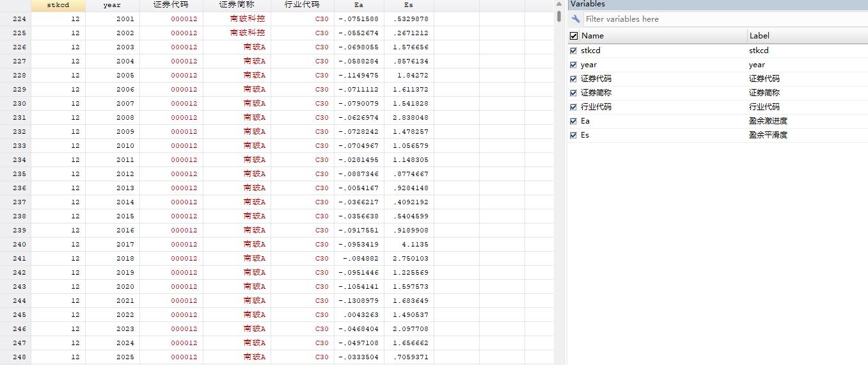Toggle the Es variable checkbox
868x365 pixels.
tap(573, 135)
